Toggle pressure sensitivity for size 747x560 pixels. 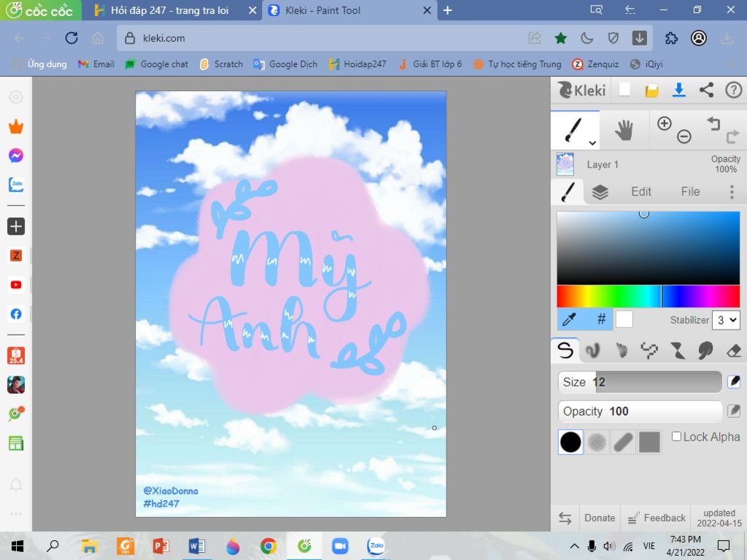coord(734,382)
